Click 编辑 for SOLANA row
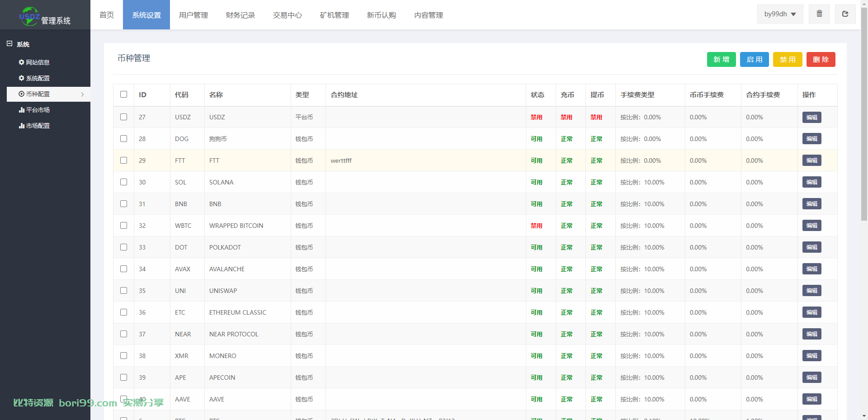This screenshot has width=868, height=420. coord(812,182)
